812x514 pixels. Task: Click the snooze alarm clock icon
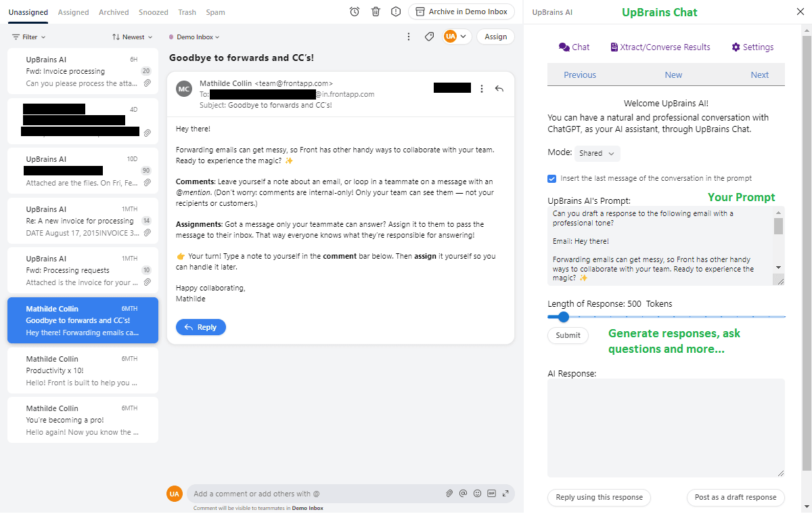coord(355,12)
